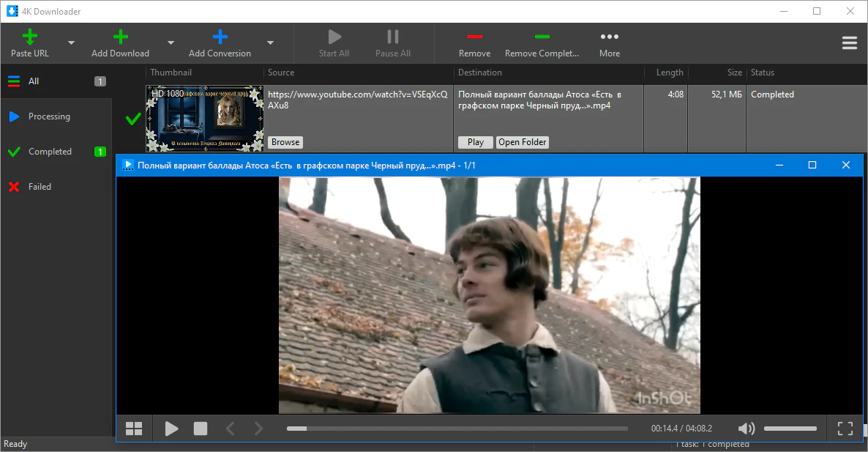The height and width of the screenshot is (452, 868).
Task: Select the Failed filter in sidebar
Action: click(56, 187)
